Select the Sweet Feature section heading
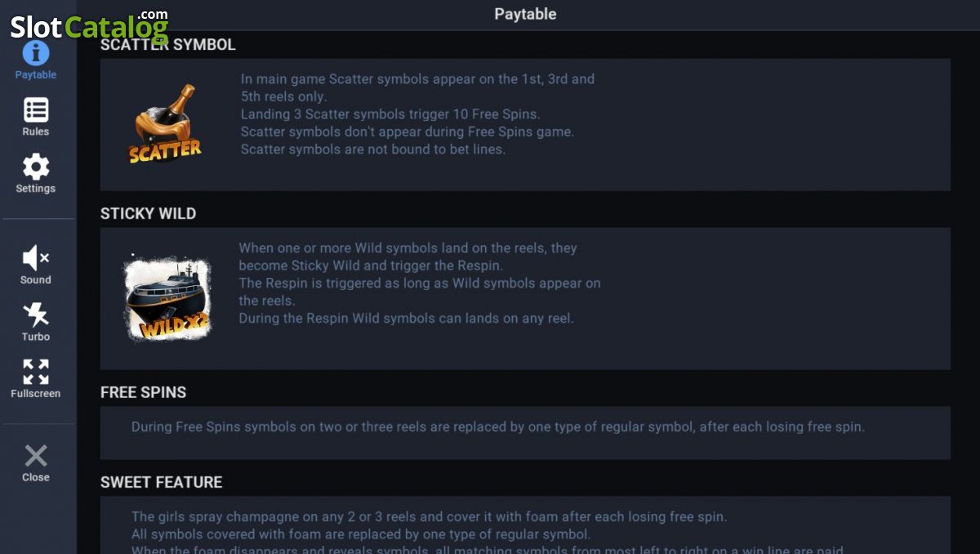 [x=161, y=482]
